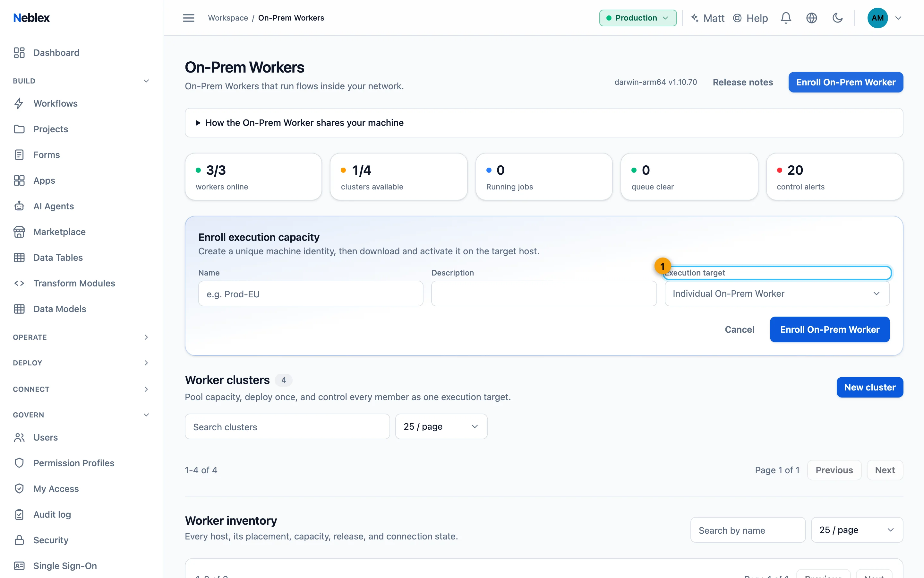
Task: Toggle the hamburger sidebar menu icon
Action: (x=189, y=18)
